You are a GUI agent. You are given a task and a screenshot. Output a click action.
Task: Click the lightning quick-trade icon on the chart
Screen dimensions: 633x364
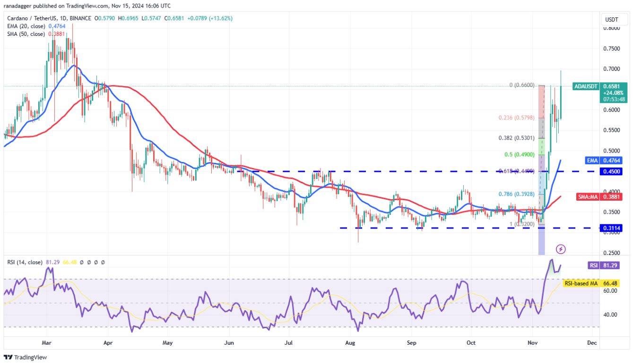[561, 249]
